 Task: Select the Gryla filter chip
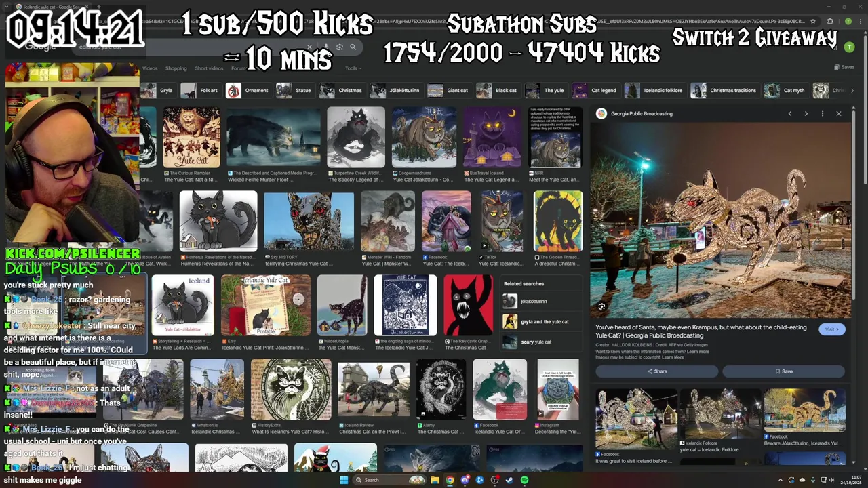158,91
